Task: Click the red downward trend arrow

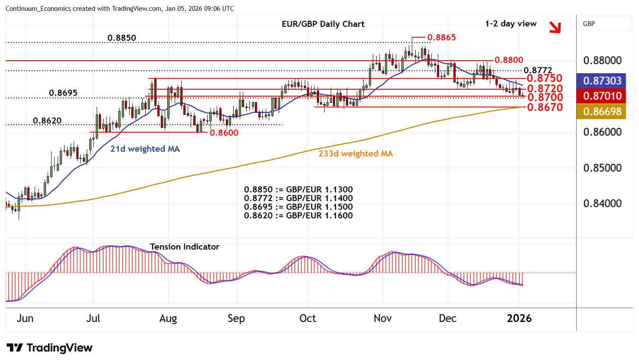Action: click(x=554, y=27)
